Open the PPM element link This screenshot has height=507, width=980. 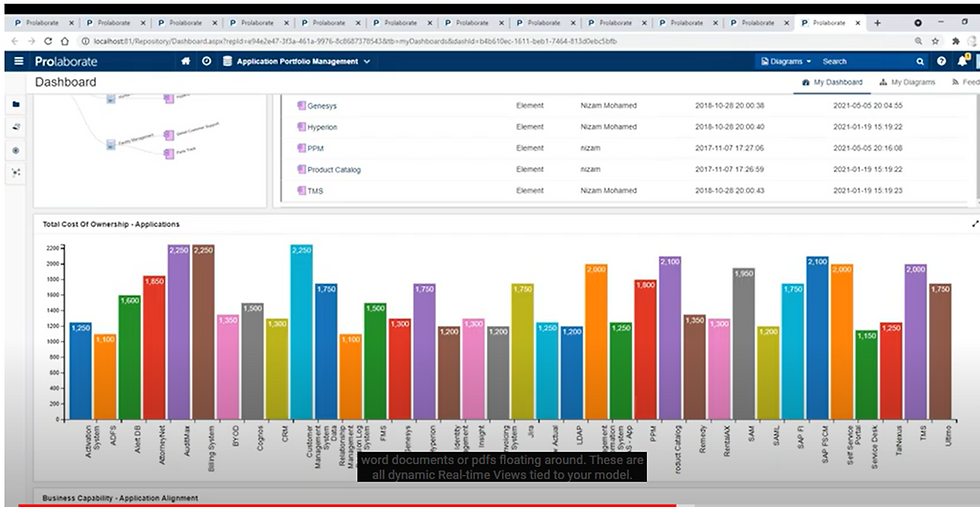point(315,148)
